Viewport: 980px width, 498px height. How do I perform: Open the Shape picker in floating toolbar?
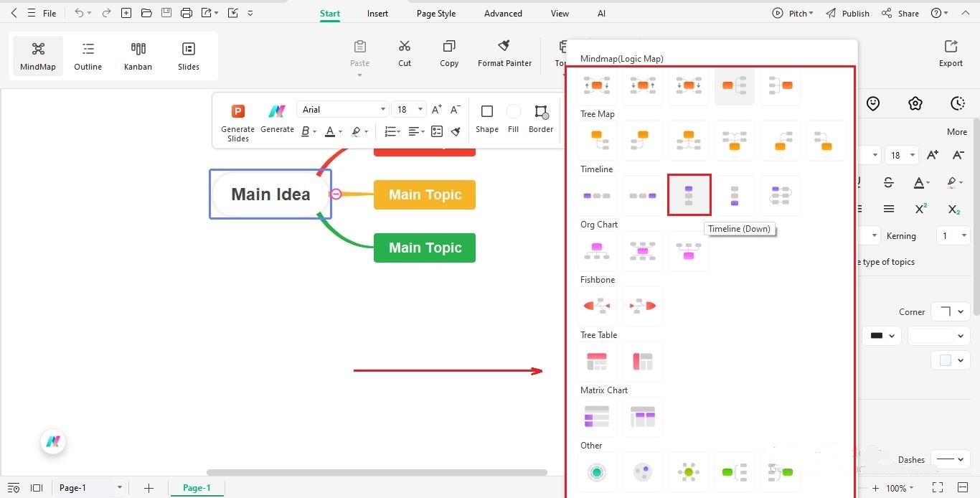(486, 118)
